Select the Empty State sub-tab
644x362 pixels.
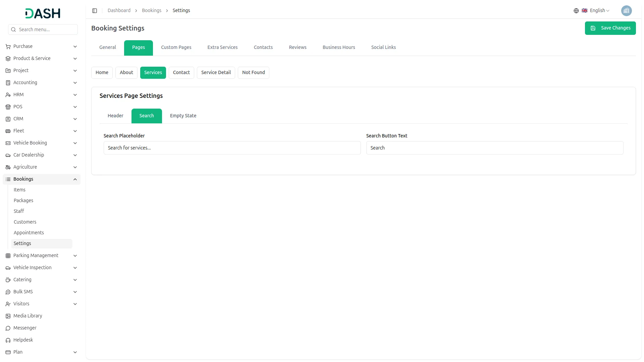click(x=183, y=116)
